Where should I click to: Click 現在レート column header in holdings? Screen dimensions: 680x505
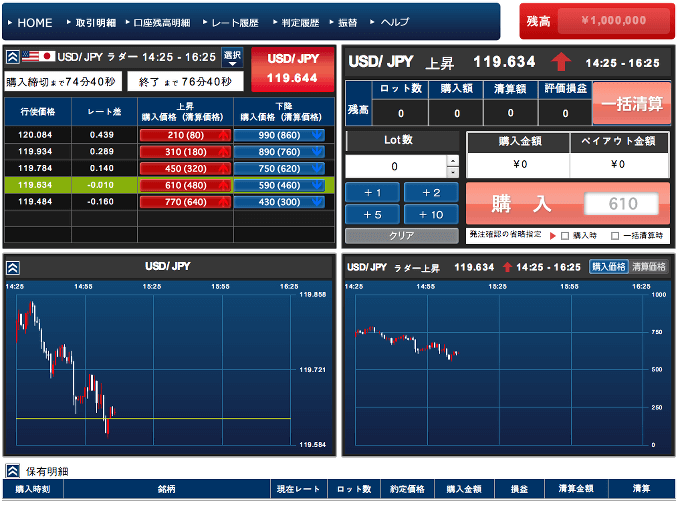299,489
